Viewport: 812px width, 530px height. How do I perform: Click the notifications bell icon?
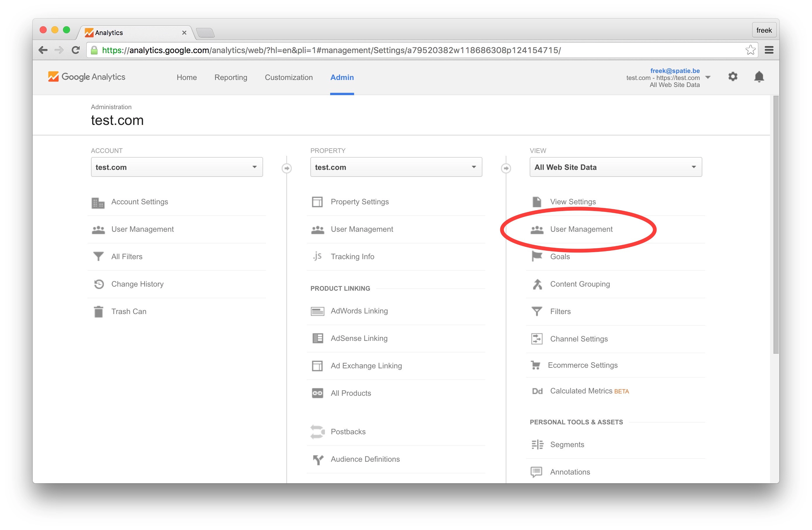(759, 77)
